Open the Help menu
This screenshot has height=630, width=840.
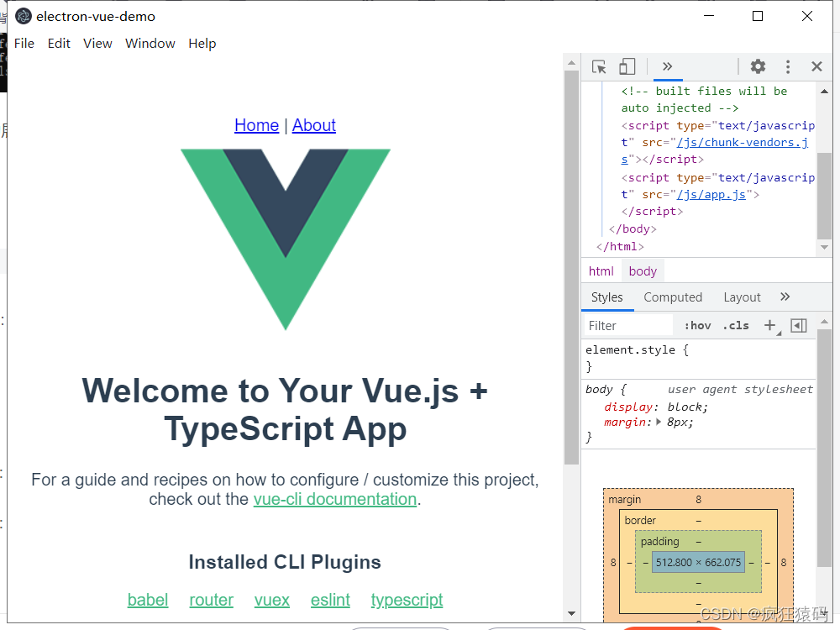[x=202, y=44]
